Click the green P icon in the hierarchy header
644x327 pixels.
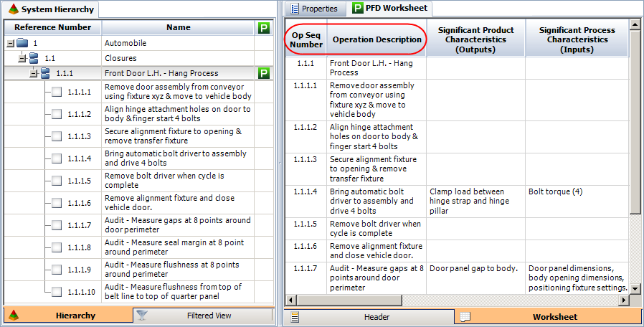pyautogui.click(x=263, y=27)
